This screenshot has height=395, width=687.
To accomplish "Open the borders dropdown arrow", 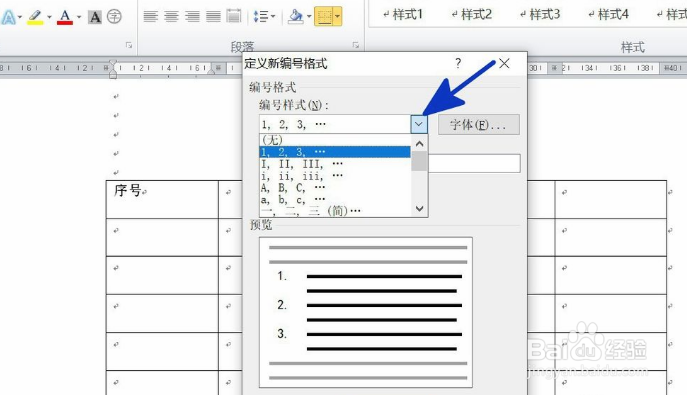I will [x=337, y=17].
